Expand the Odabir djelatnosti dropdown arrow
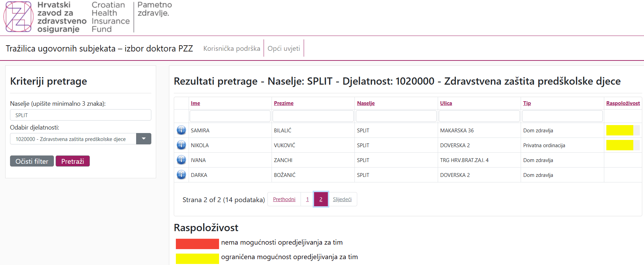This screenshot has height=265, width=644. tap(144, 139)
